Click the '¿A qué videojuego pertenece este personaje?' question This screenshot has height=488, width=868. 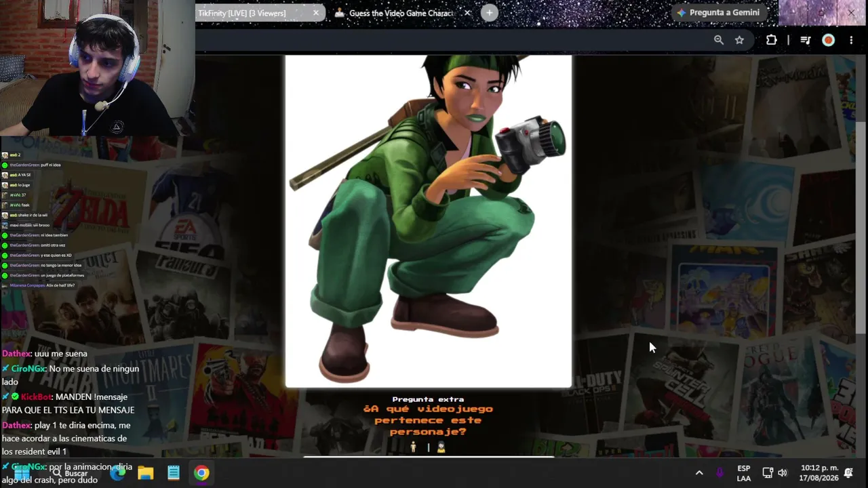pos(428,420)
